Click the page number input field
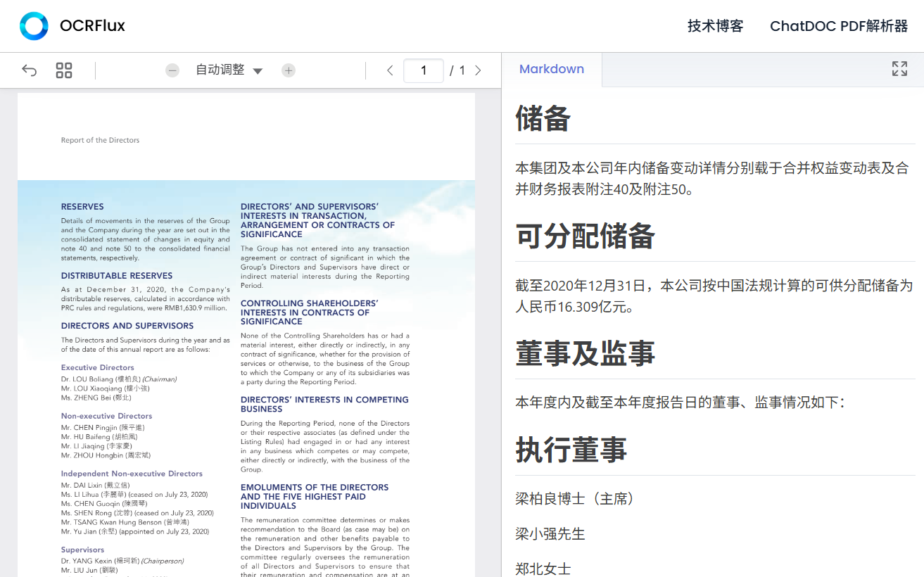Viewport: 924px width, 577px height. pyautogui.click(x=424, y=70)
